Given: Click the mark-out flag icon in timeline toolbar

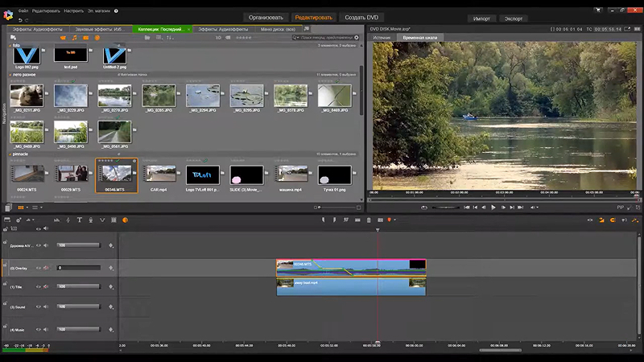Looking at the screenshot, I should 334,220.
